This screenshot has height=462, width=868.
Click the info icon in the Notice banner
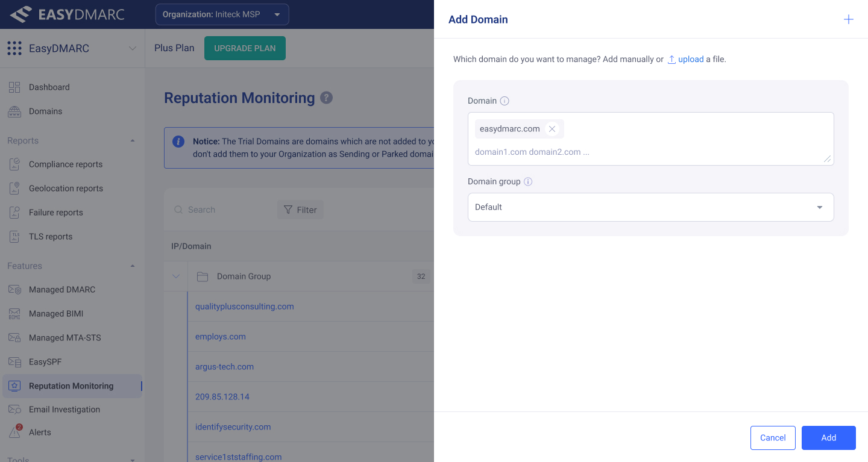click(178, 142)
